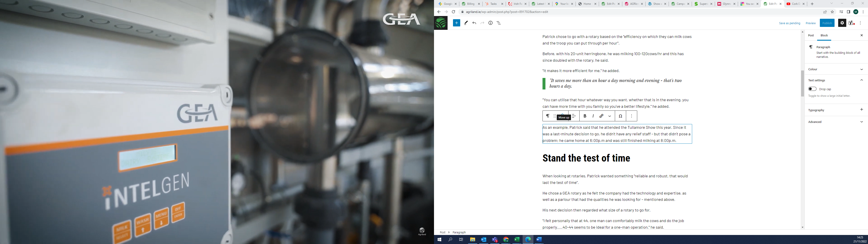Bookmark this page with star icon
The image size is (868, 244).
[x=832, y=12]
